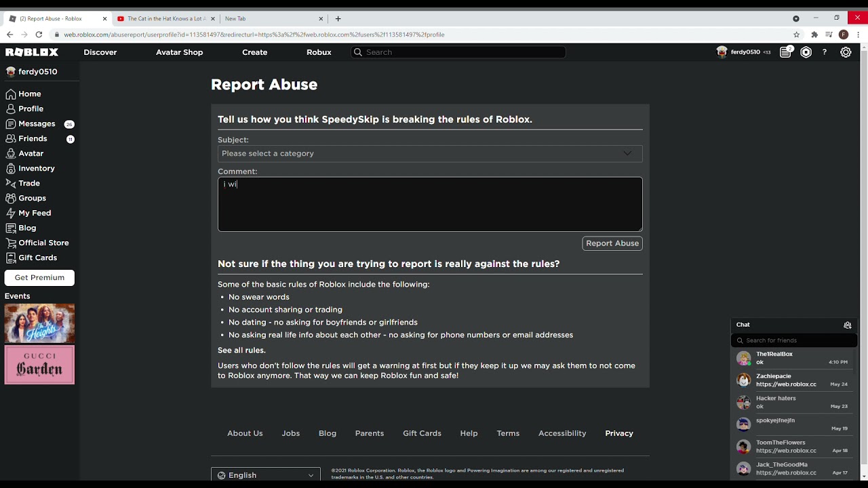Image resolution: width=868 pixels, height=488 pixels.
Task: Open Create in top navigation
Action: point(255,52)
